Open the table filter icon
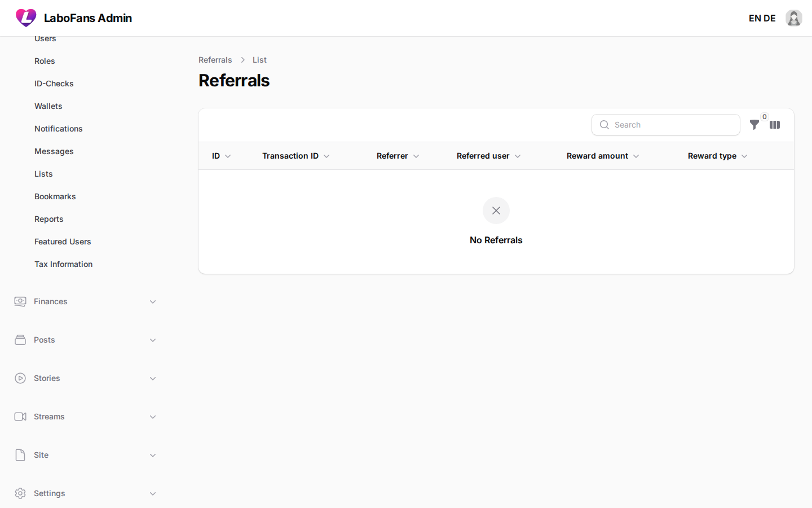The width and height of the screenshot is (812, 508). point(754,125)
